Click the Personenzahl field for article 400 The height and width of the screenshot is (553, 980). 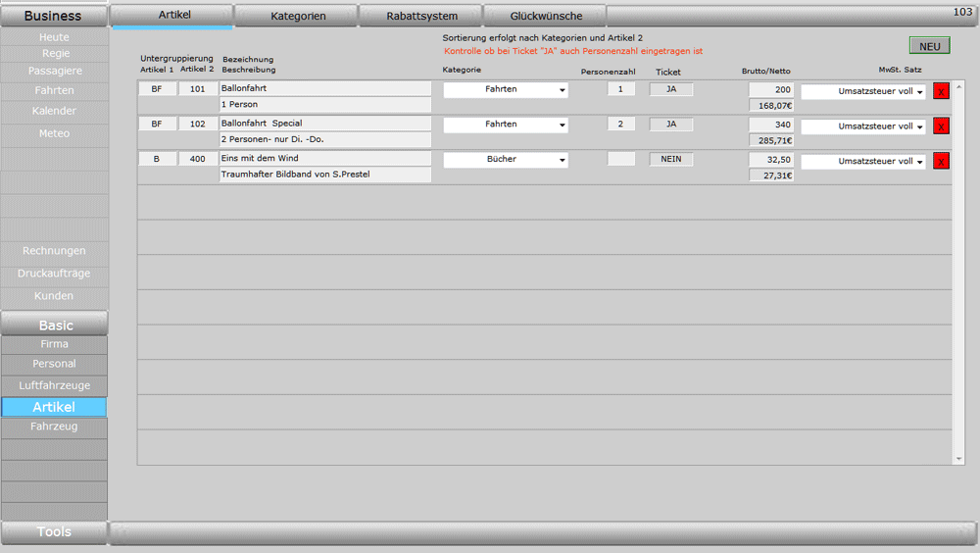click(x=621, y=159)
